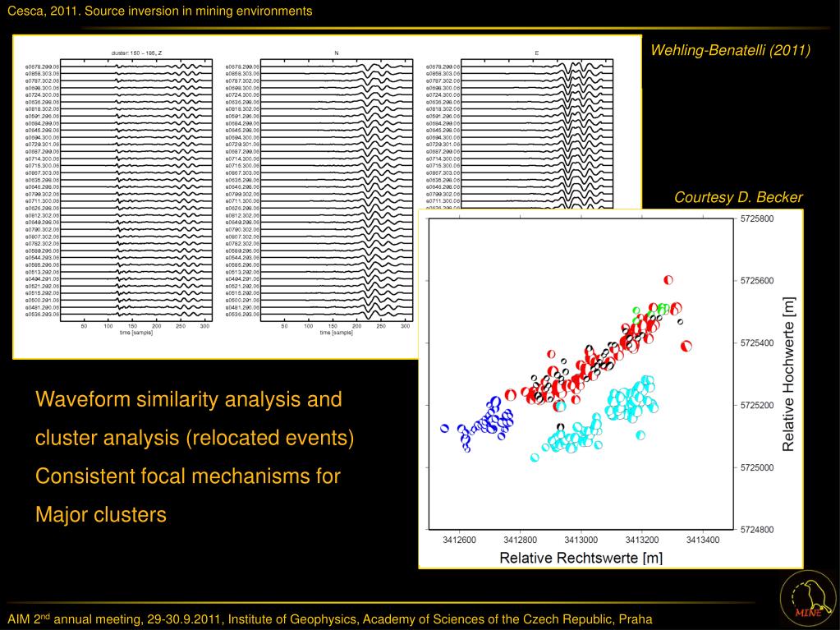The image size is (840, 630).
Task: Click the footer text 'AIM 2nd annual meeting'
Action: pos(74,619)
